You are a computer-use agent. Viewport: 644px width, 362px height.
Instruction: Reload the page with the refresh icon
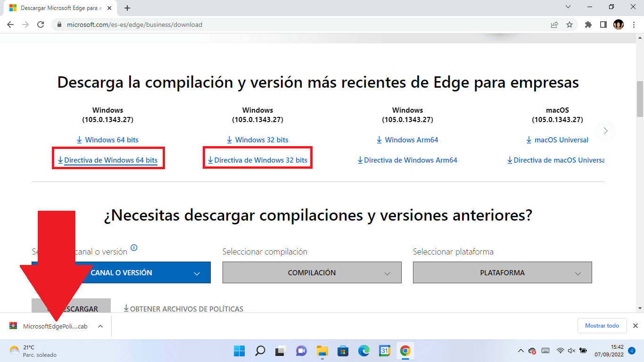pyautogui.click(x=41, y=25)
